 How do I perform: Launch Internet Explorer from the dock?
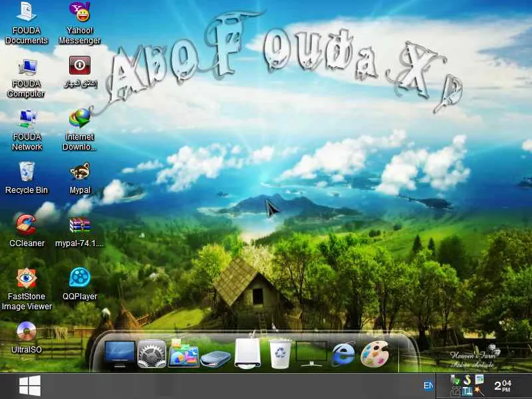343,354
